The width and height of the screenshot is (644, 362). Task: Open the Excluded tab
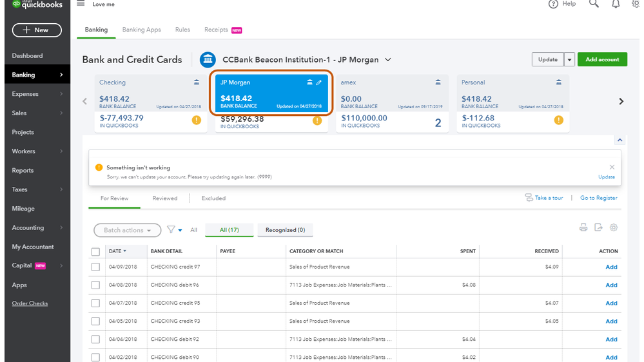[x=213, y=198]
